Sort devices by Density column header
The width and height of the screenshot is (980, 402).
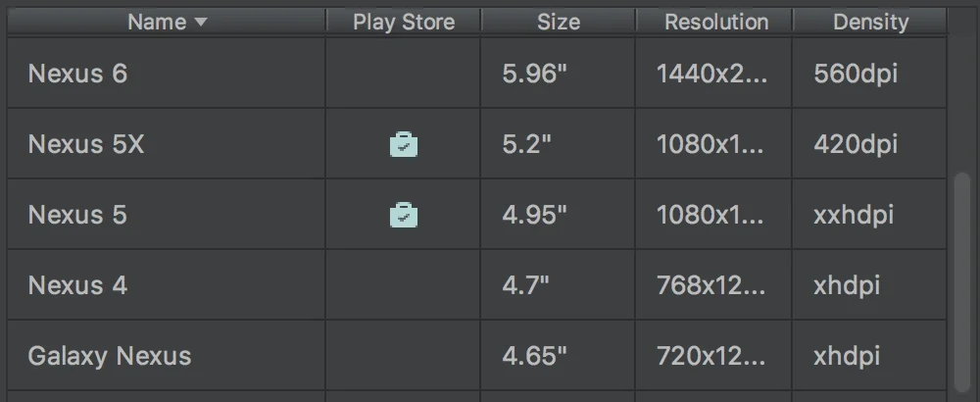(x=870, y=22)
